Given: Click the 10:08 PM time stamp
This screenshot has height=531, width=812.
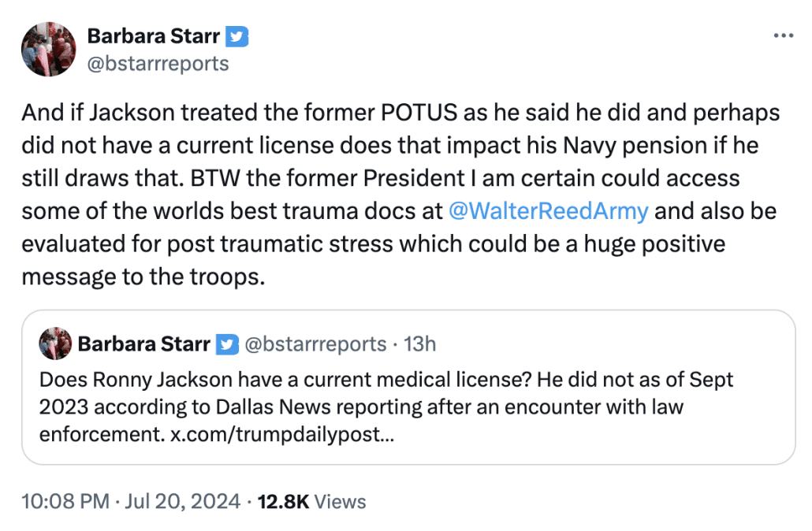Looking at the screenshot, I should point(65,502).
